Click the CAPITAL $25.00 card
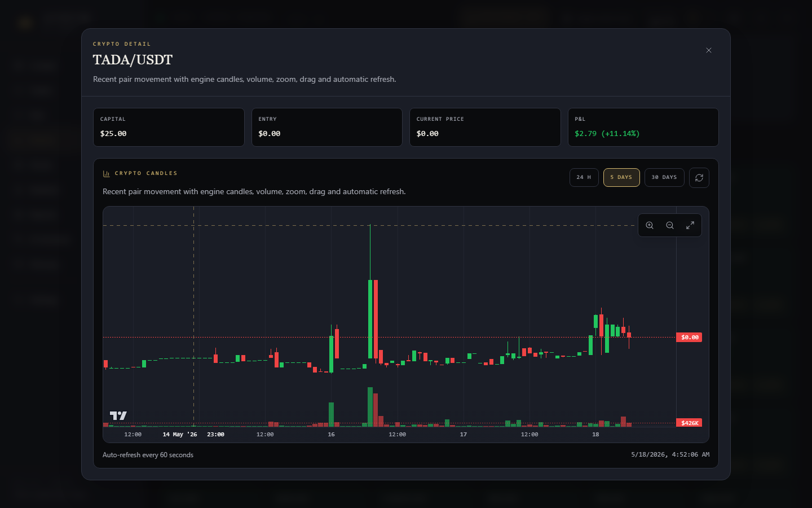 point(169,127)
